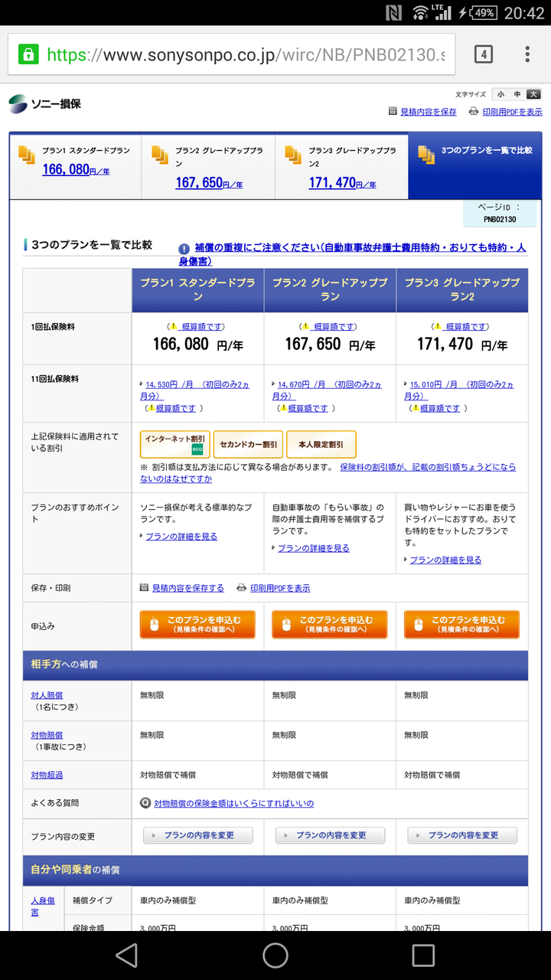
Task: Tap the header disk icon beside 見積内容を保存
Action: click(393, 112)
